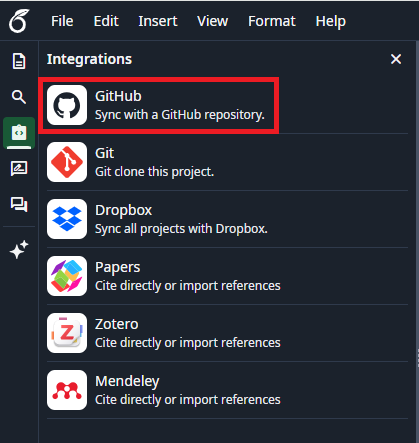The height and width of the screenshot is (443, 419).
Task: Open the file tree sidebar icon
Action: [19, 61]
